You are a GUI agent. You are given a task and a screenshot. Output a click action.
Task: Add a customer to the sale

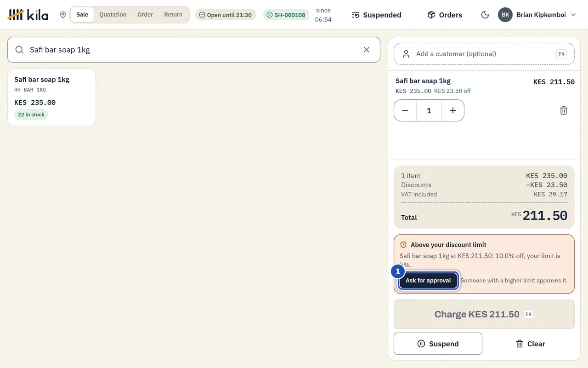pyautogui.click(x=484, y=54)
